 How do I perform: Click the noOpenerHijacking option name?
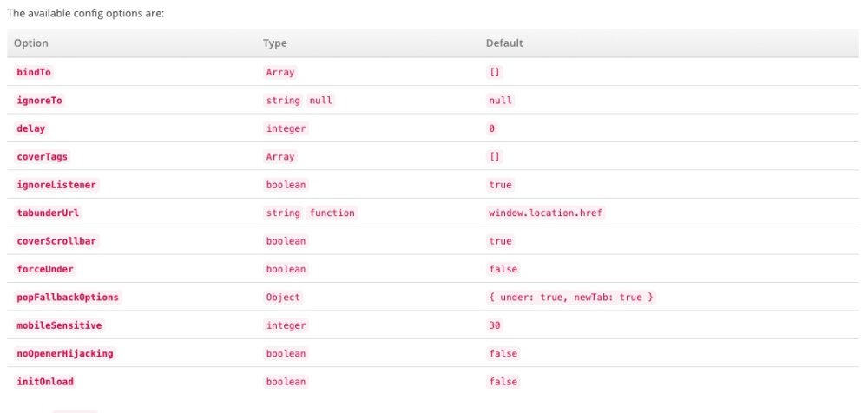(x=65, y=353)
